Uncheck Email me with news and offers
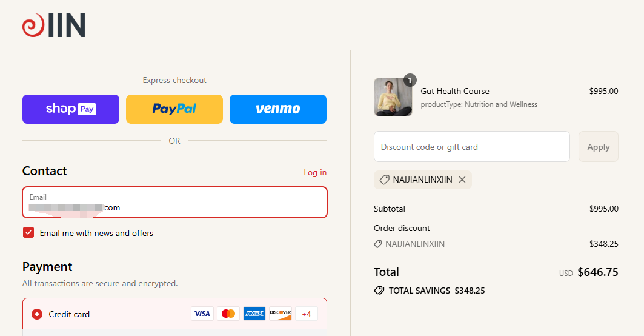The width and height of the screenshot is (644, 336). pyautogui.click(x=28, y=232)
